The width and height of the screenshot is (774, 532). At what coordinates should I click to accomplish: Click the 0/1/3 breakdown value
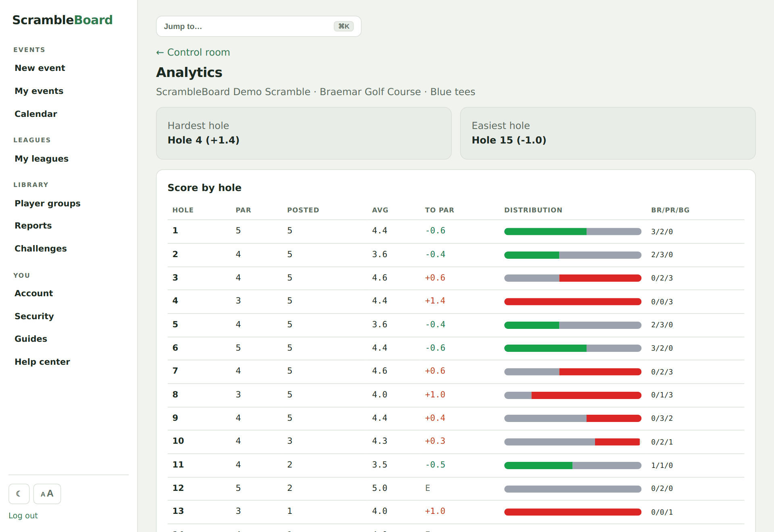click(662, 395)
